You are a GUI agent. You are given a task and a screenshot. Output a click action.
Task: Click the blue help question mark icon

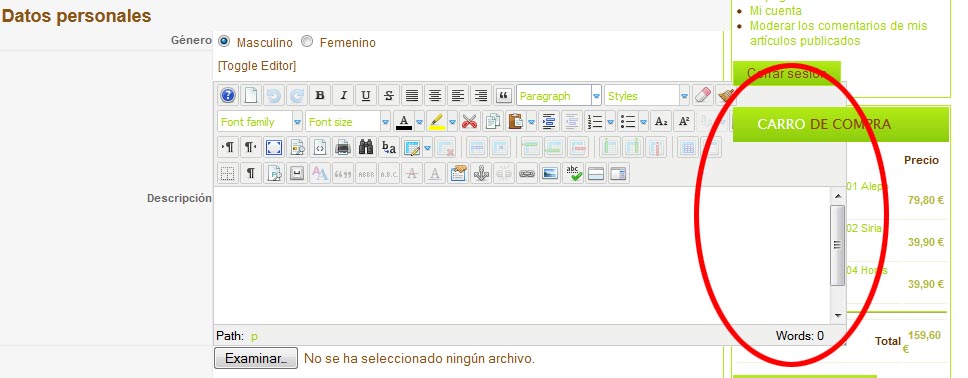[x=228, y=96]
